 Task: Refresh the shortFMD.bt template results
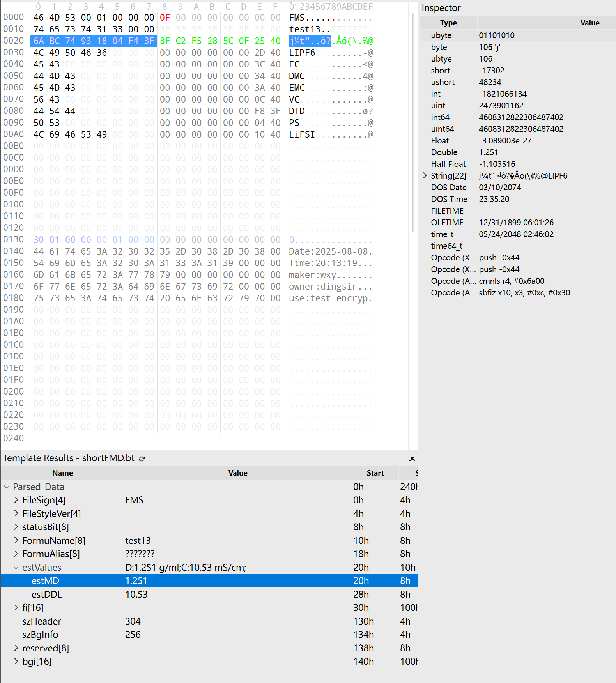coord(142,458)
